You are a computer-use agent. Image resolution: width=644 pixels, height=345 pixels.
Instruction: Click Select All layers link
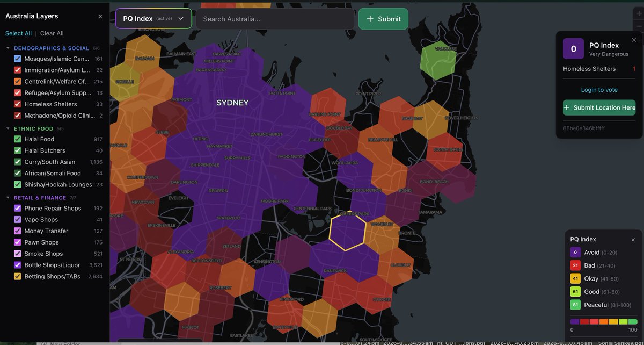(x=18, y=33)
